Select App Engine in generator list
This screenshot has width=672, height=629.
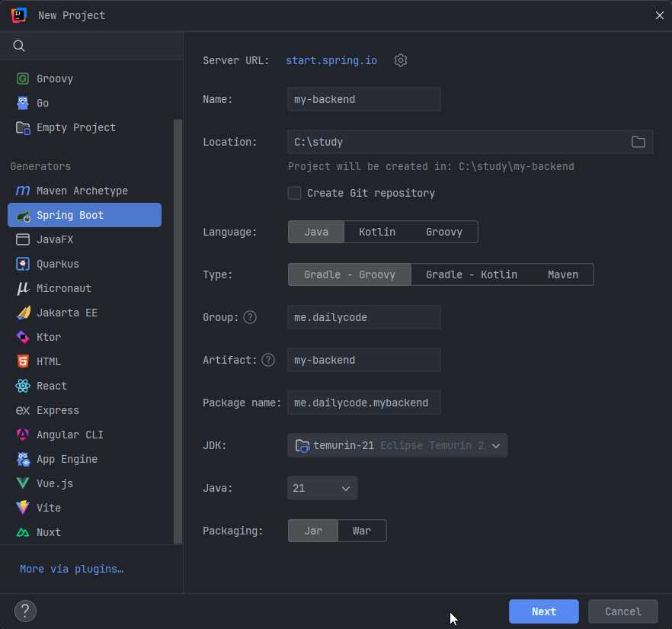[x=85, y=459]
